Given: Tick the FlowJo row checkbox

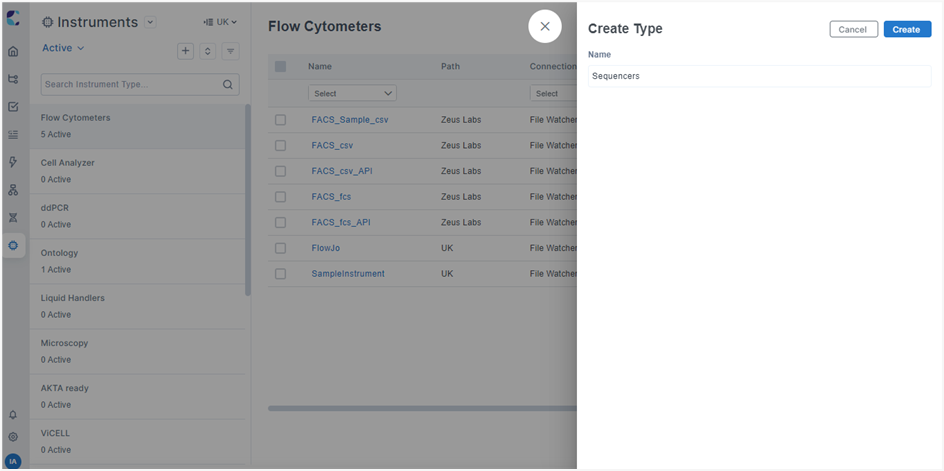Looking at the screenshot, I should pos(281,248).
